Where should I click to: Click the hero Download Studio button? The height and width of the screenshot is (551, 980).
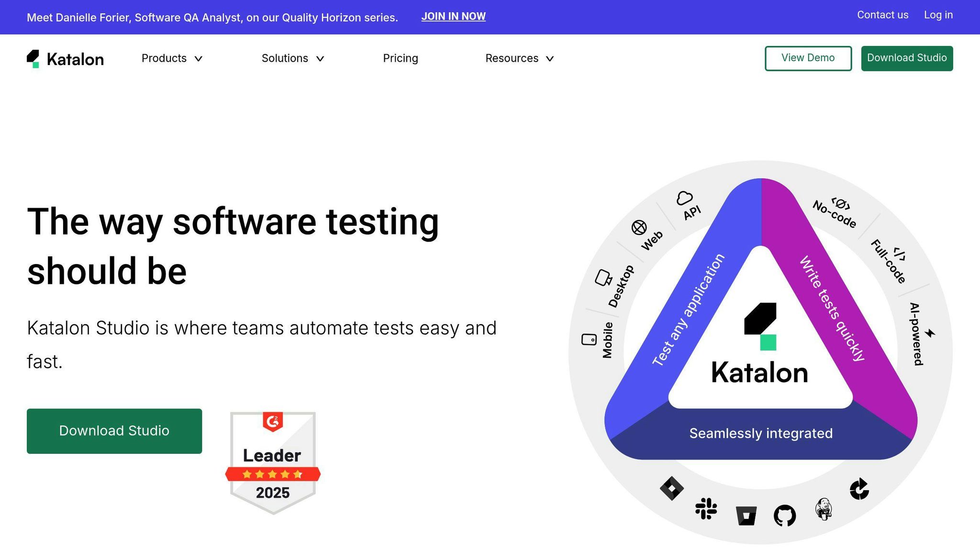(114, 431)
